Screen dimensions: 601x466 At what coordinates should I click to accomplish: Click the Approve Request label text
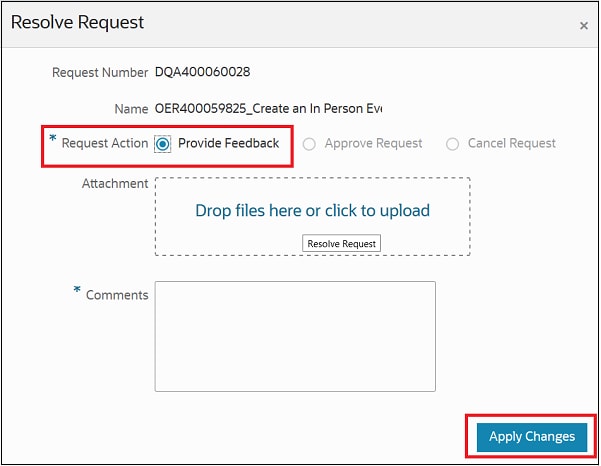tap(373, 144)
